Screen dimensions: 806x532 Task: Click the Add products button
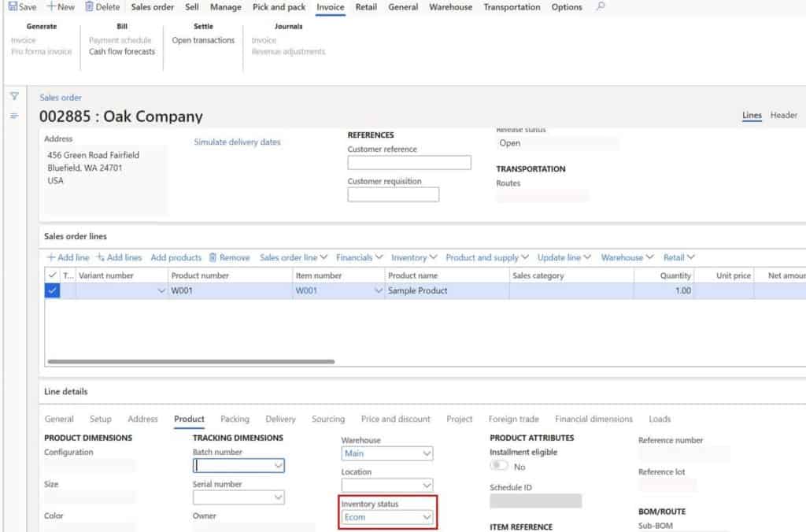coord(176,257)
